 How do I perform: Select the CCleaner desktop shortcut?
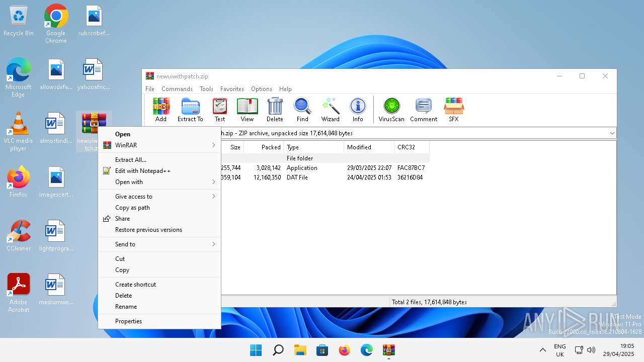pyautogui.click(x=19, y=235)
